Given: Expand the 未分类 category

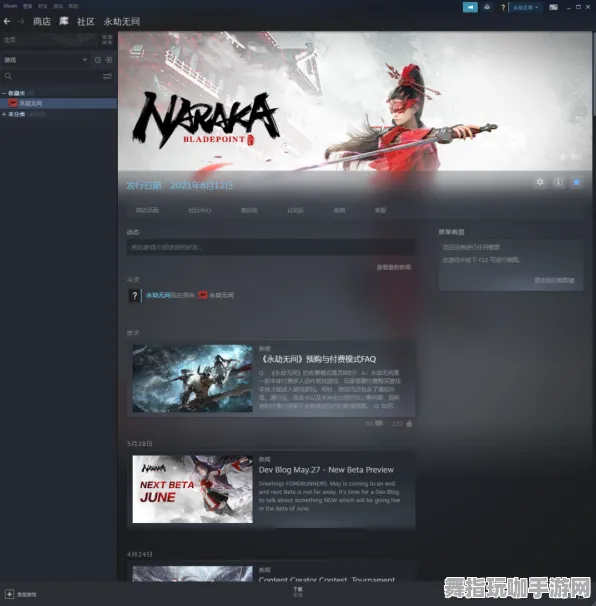Looking at the screenshot, I should coord(4,114).
